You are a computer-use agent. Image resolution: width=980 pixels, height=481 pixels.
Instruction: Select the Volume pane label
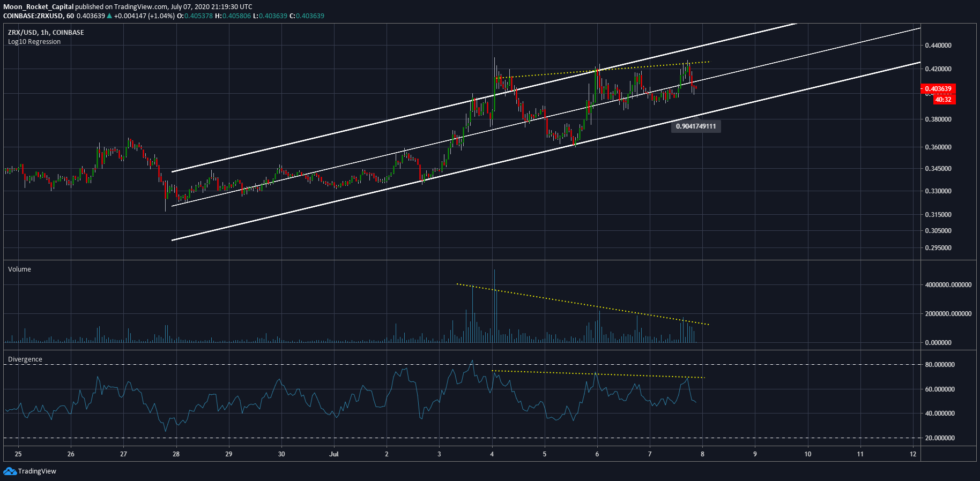coord(19,269)
